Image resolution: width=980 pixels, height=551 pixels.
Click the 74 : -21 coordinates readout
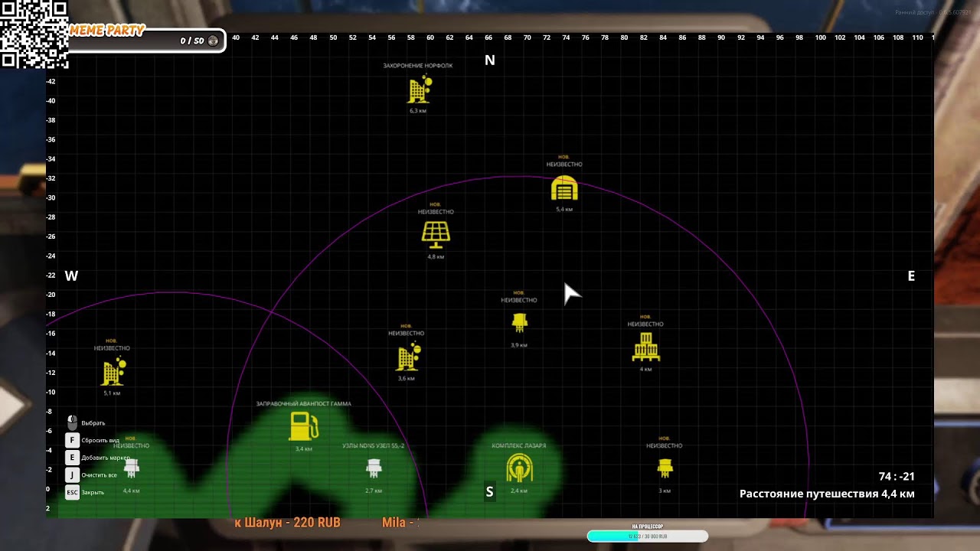click(x=897, y=476)
